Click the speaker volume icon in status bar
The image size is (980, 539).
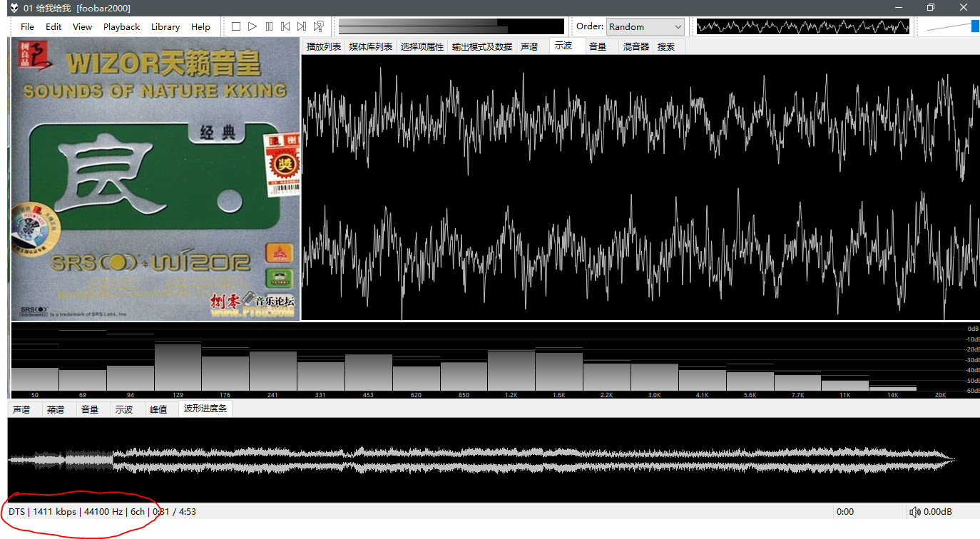pos(914,512)
